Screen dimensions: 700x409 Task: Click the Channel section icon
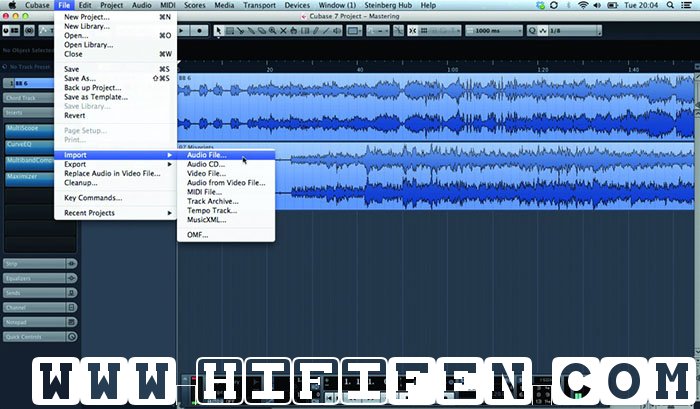[71, 308]
